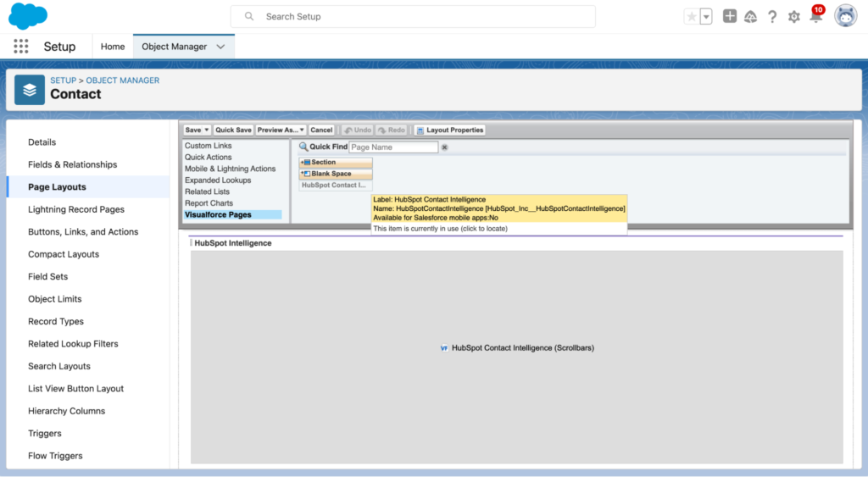The image size is (868, 477).
Task: Switch to the Home tab
Action: [113, 47]
